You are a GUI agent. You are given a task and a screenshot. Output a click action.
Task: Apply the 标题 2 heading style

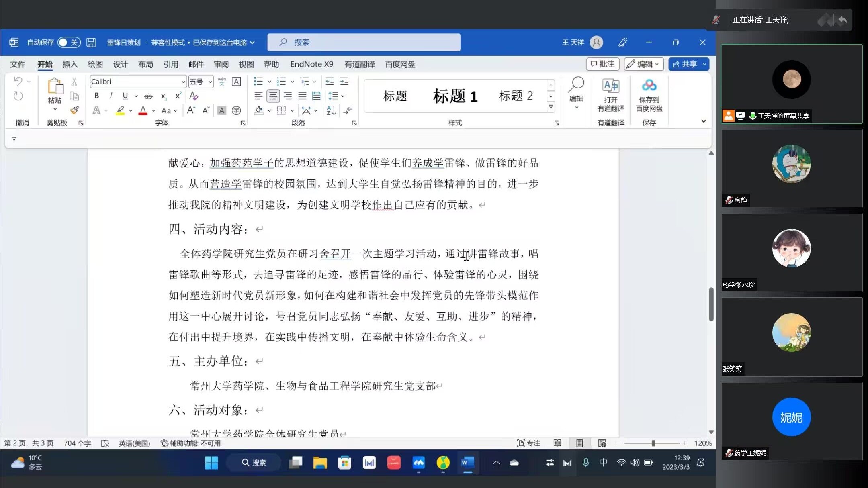click(x=516, y=96)
